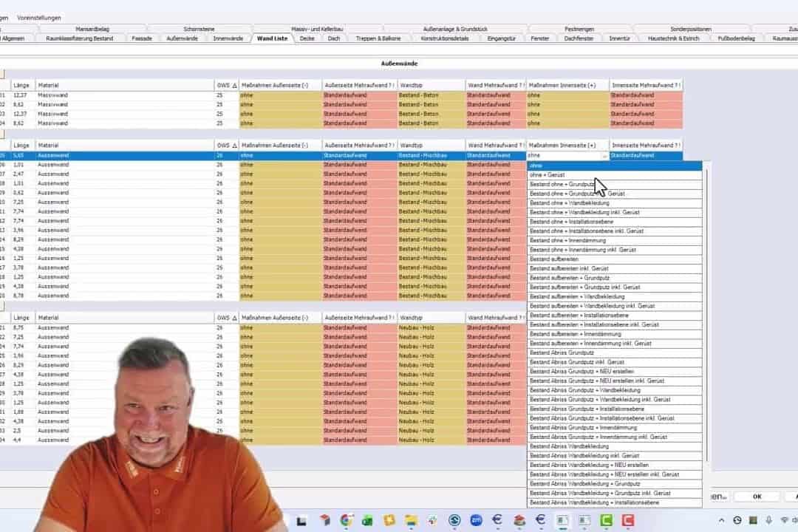Screen dimensions: 798x532
Task: Open the blue Zoom taskbar icon
Action: [x=476, y=520]
